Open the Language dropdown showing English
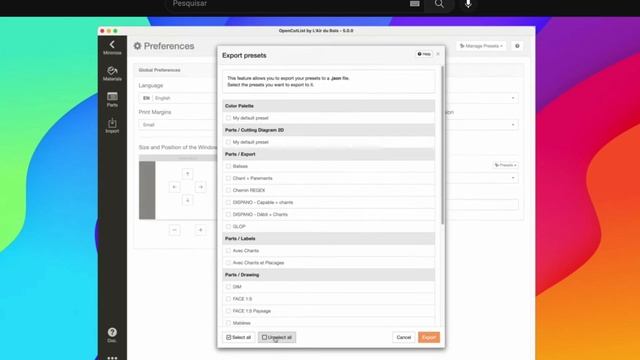Viewport: 640px width, 360px height. point(178,98)
